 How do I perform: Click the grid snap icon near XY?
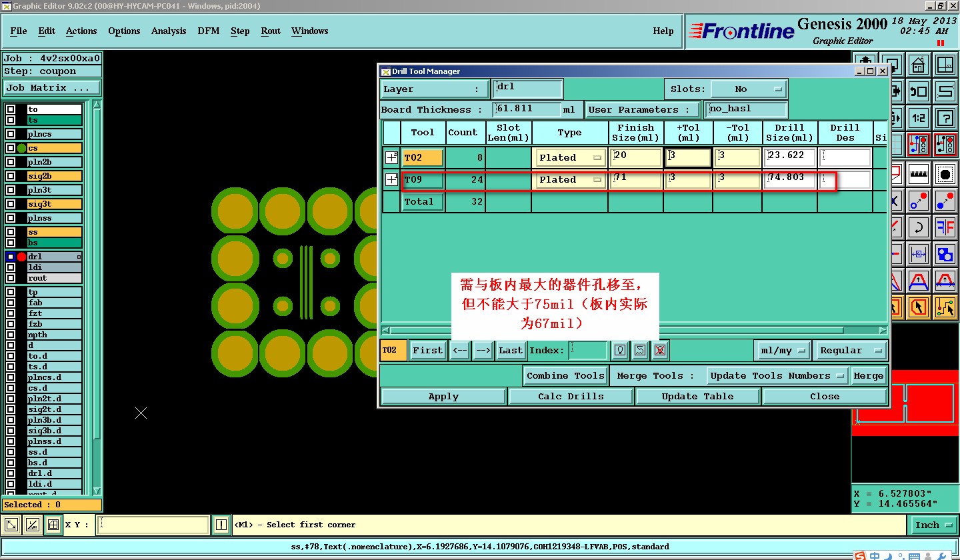(53, 525)
